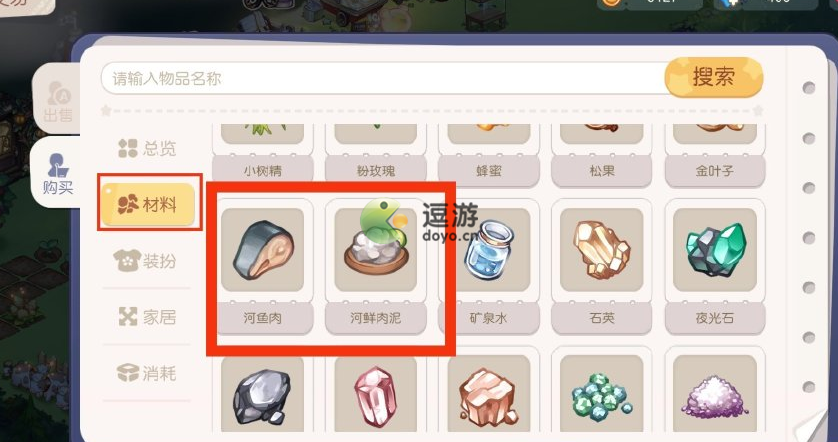838x442 pixels.
Task: Select the 河鱼肉 fish meat item
Action: 262,266
